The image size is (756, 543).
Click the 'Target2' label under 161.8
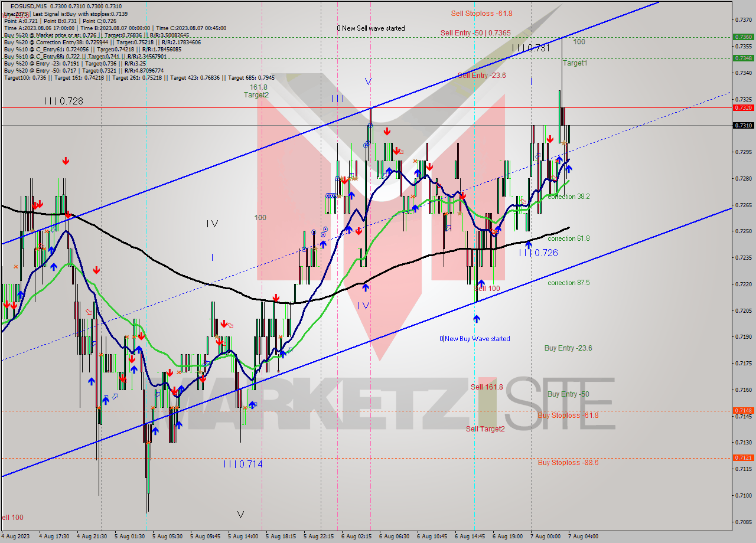pyautogui.click(x=256, y=95)
